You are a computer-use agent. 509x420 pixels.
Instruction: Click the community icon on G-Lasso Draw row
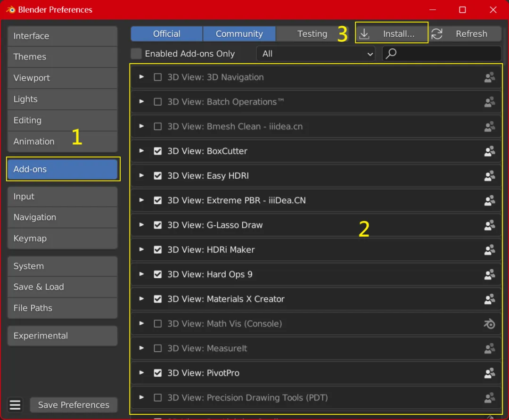(490, 225)
